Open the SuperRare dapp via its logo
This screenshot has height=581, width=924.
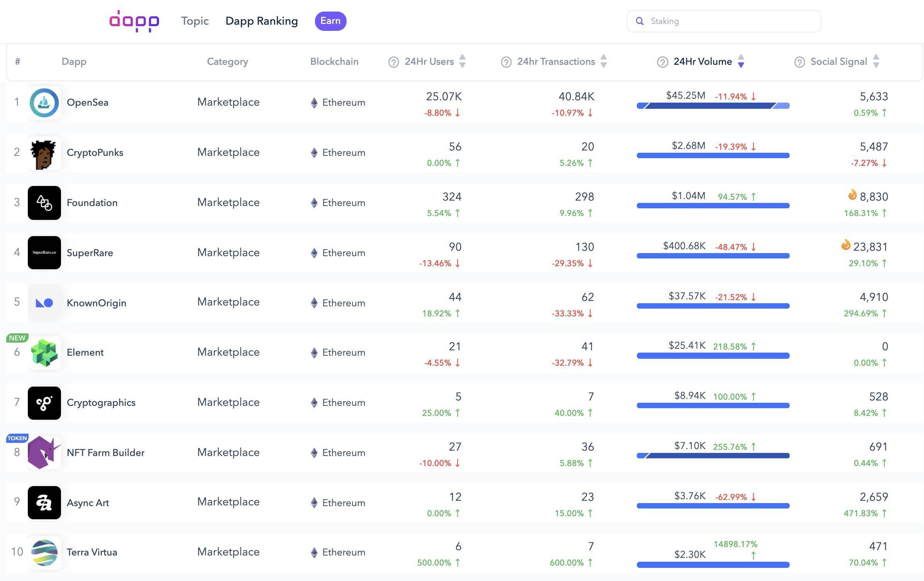pos(44,253)
